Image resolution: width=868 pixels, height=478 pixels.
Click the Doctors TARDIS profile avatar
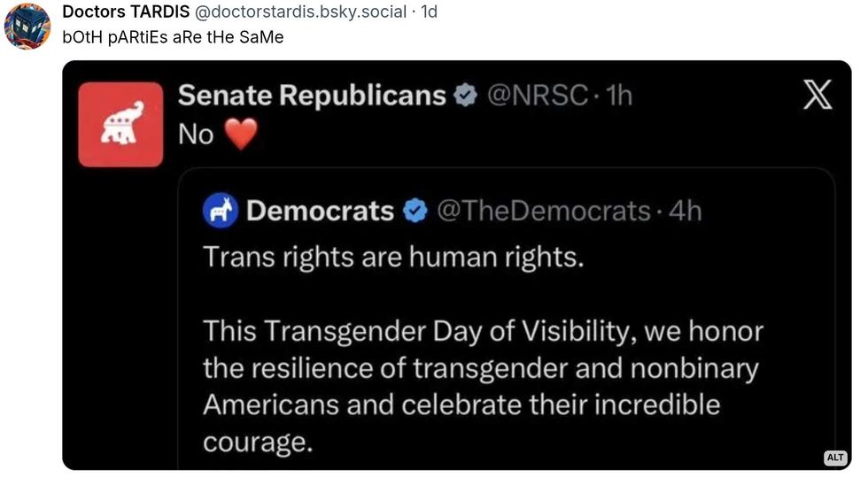pos(27,27)
